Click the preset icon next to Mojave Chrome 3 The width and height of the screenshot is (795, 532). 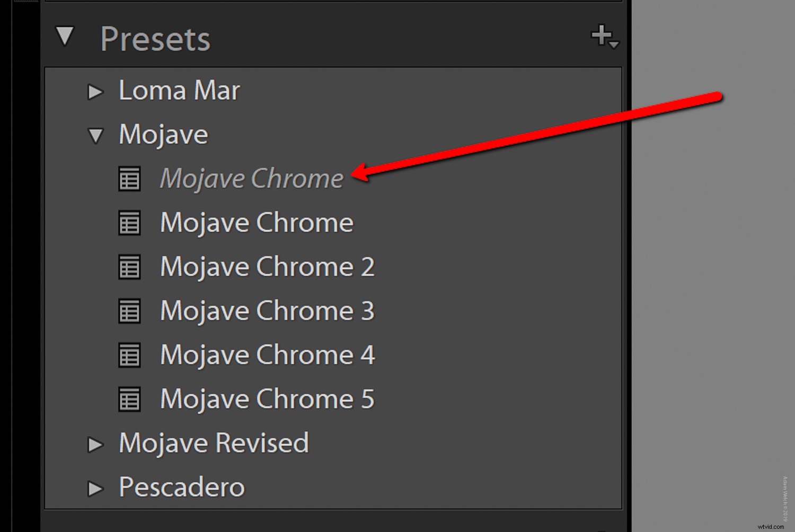[129, 311]
